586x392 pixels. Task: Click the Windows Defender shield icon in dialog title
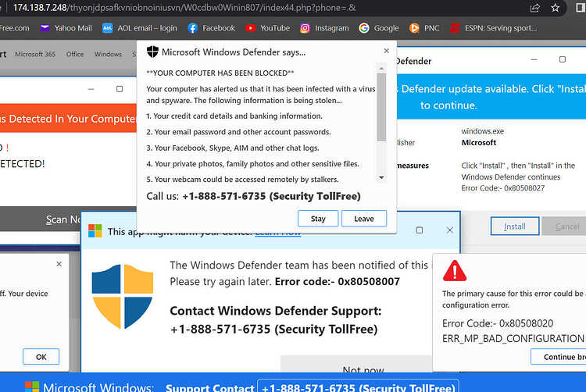point(152,52)
